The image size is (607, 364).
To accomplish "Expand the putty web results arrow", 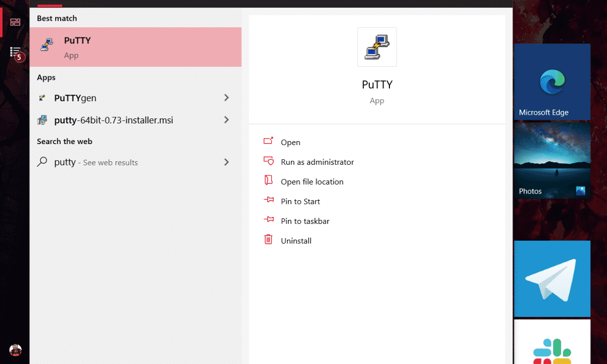I will [x=226, y=162].
